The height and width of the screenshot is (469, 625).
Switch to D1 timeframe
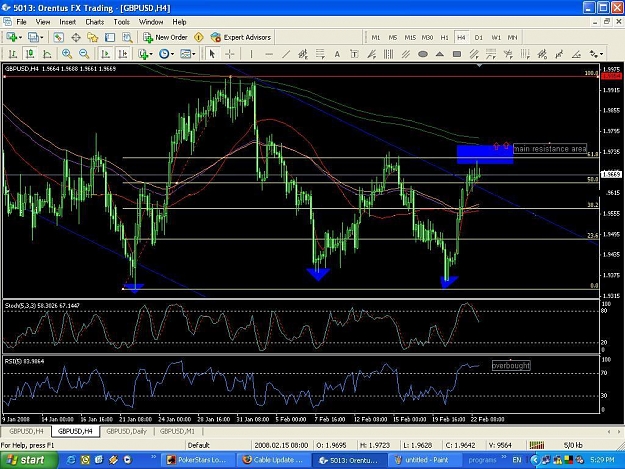pos(478,37)
